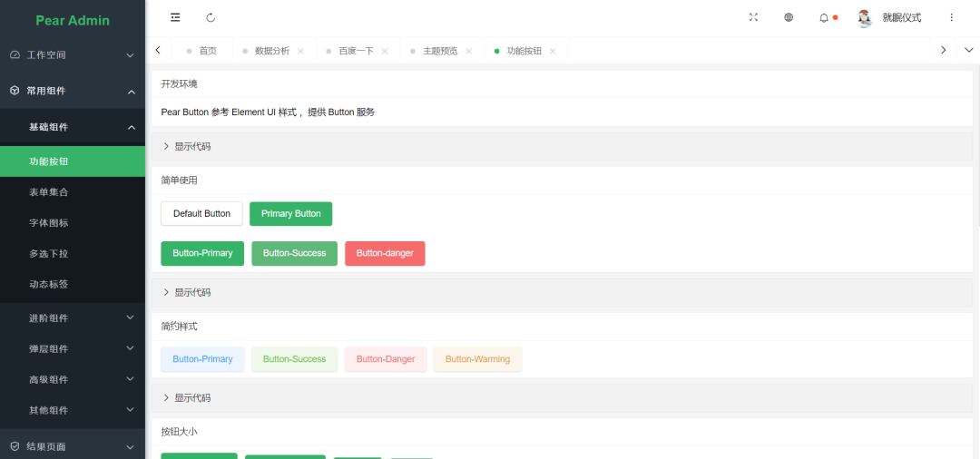Open 表单集合 in the sidebar

point(73,192)
